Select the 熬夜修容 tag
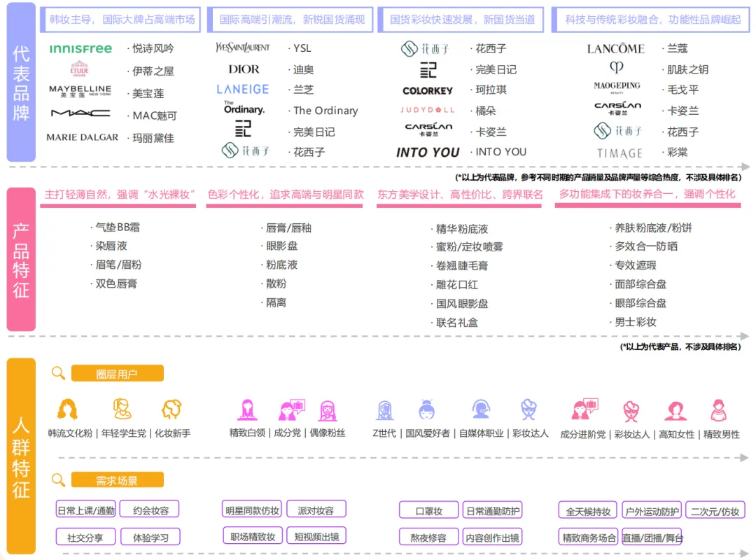This screenshot has width=756, height=560. 428,537
